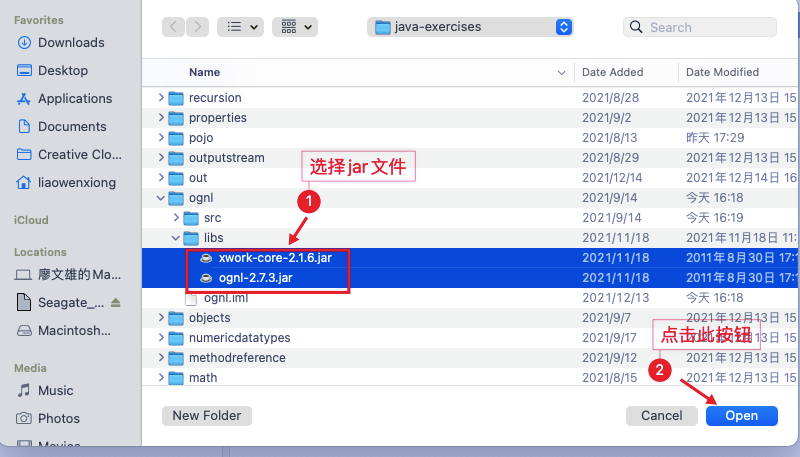This screenshot has height=457, width=800.
Task: Click the New Folder button
Action: click(x=207, y=416)
